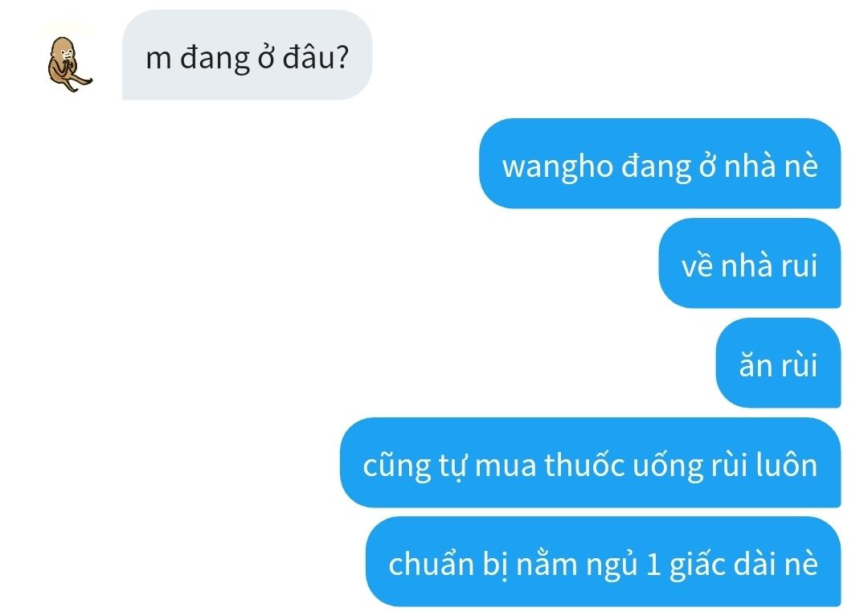Click the word "wangho" in the blue bubble
The width and height of the screenshot is (868, 612).
click(x=558, y=166)
